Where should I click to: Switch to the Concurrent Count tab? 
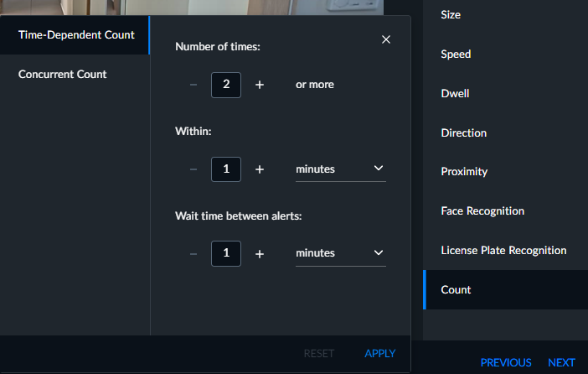pyautogui.click(x=75, y=75)
